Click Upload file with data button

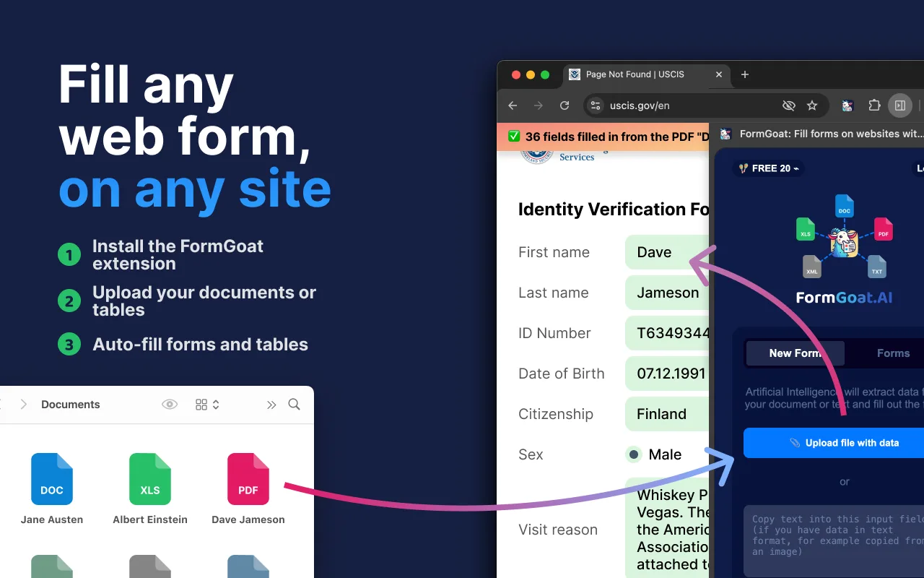[834, 443]
